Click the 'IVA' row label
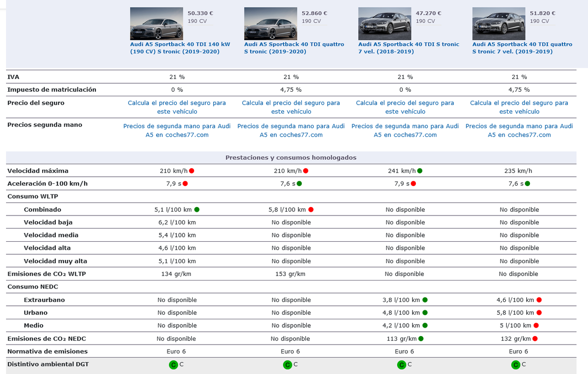 click(x=14, y=77)
